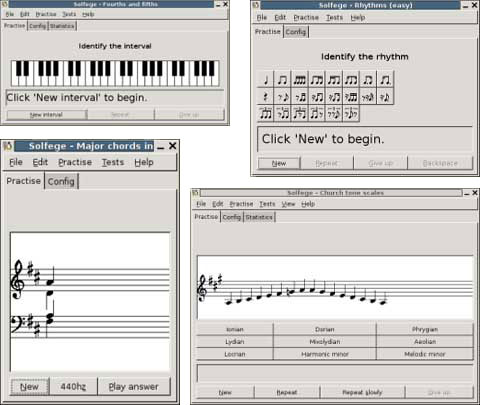Viewport: 480px width, 405px height.
Task: Switch to Practise tab in Major chords window
Action: click(23, 181)
